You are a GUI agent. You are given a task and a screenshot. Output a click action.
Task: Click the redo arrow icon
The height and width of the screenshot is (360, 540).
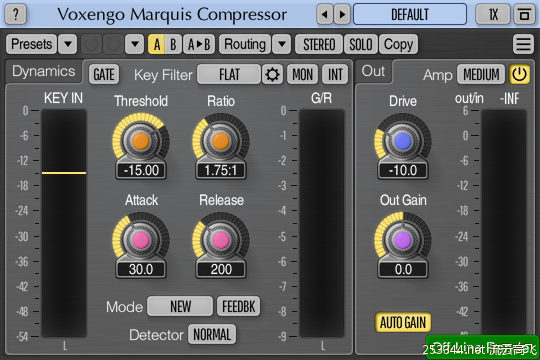(x=113, y=44)
